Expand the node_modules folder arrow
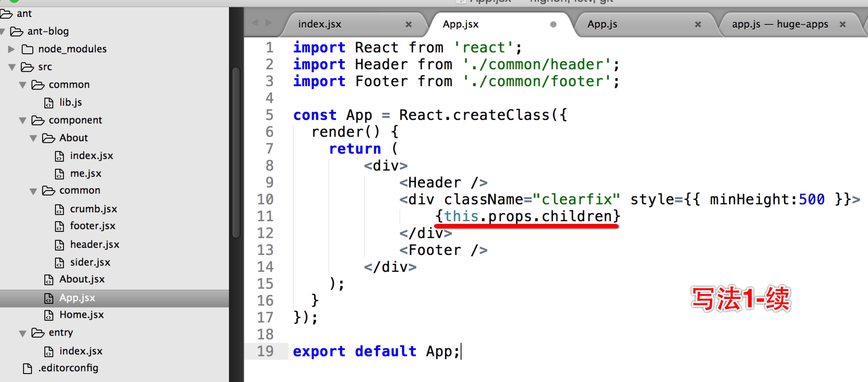The height and width of the screenshot is (382, 868). click(11, 49)
